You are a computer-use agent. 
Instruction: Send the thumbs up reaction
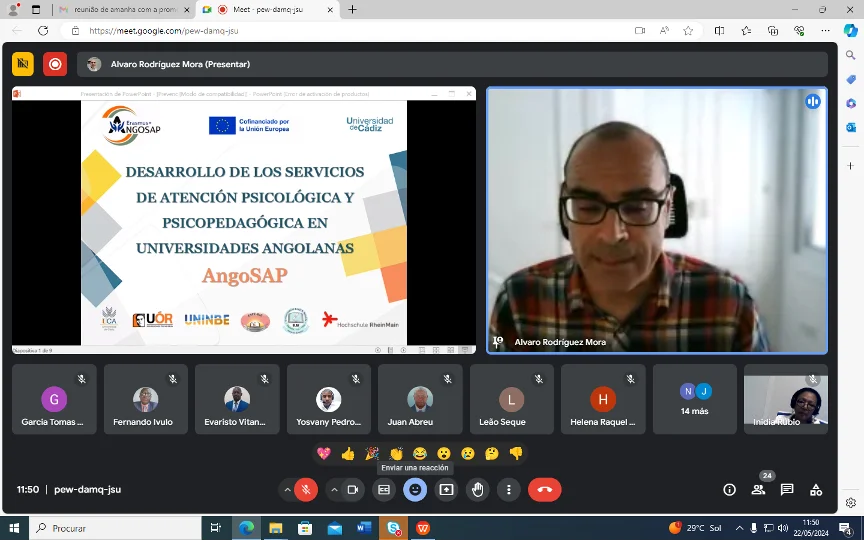tap(348, 453)
